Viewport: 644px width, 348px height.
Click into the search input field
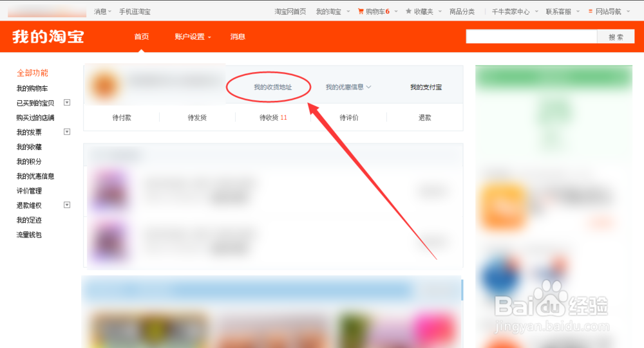point(531,37)
